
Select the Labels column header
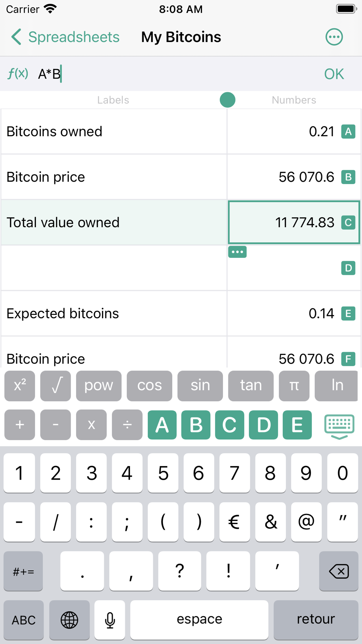point(113,100)
